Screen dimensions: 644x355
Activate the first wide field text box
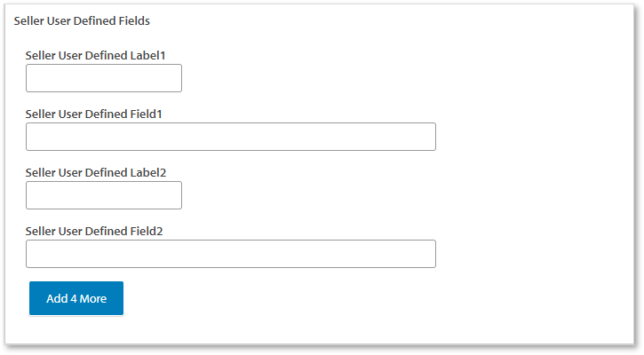click(x=231, y=137)
